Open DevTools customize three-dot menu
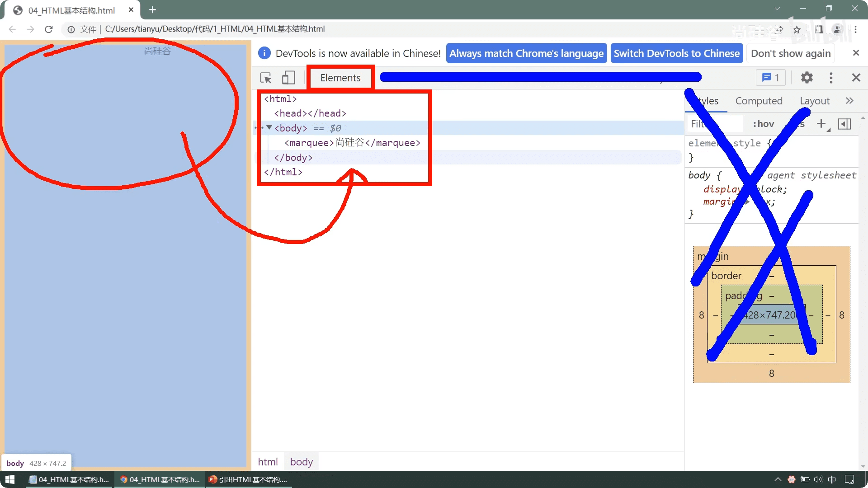 click(831, 78)
